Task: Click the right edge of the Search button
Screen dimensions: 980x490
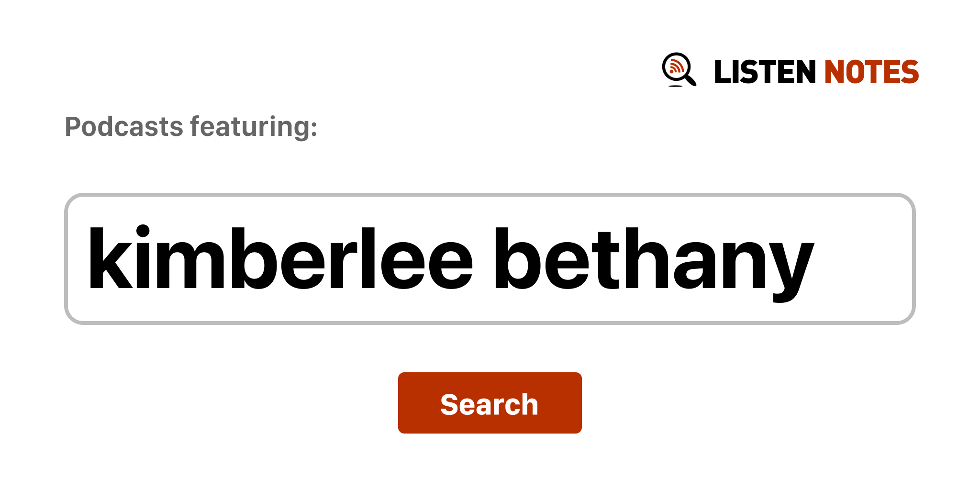Action: pyautogui.click(x=577, y=403)
